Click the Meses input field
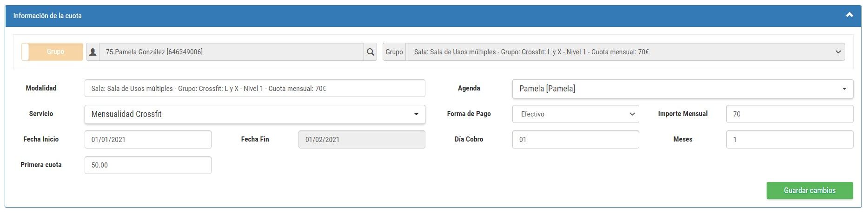Image resolution: width=868 pixels, height=213 pixels. (x=789, y=140)
